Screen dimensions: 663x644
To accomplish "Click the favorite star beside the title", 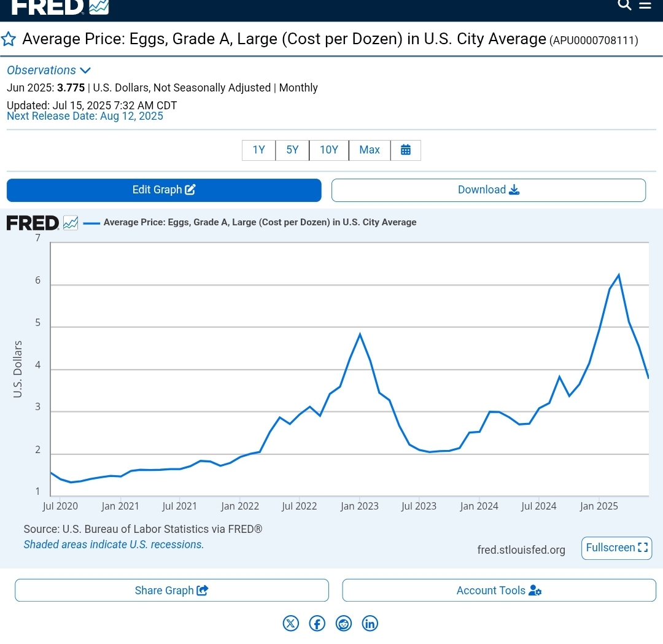I will click(x=9, y=39).
